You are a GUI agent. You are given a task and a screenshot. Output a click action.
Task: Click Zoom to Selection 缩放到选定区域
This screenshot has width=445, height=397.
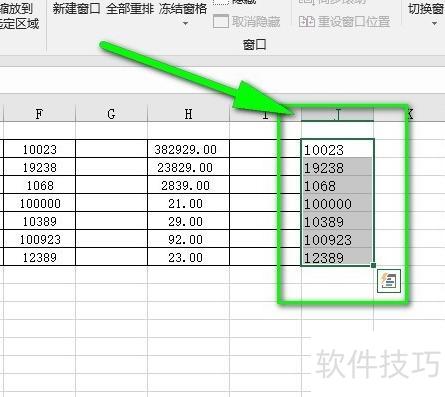pos(19,16)
